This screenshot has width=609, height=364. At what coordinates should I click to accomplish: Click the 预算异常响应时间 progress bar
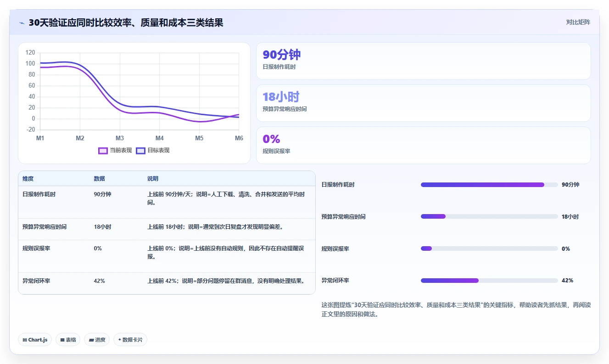[489, 216]
